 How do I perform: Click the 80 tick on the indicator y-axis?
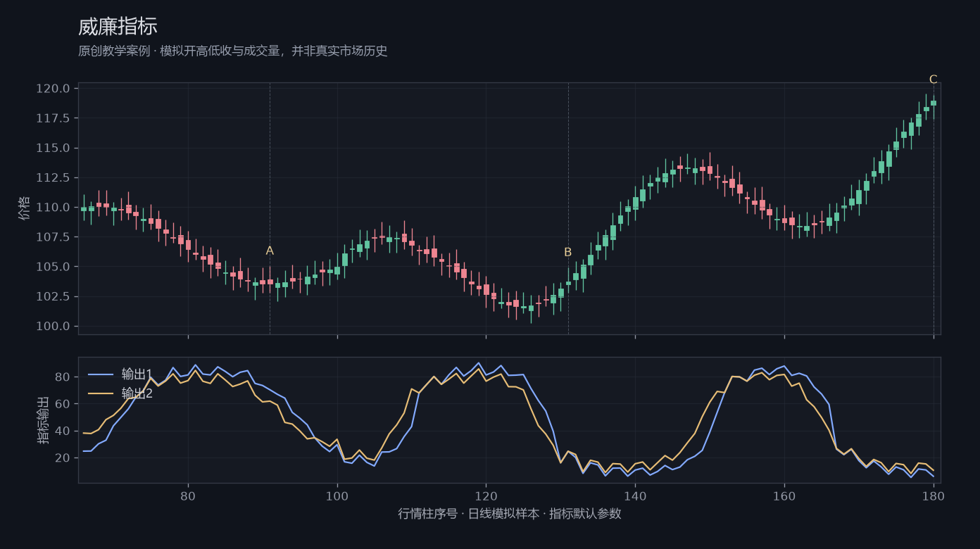tap(63, 377)
